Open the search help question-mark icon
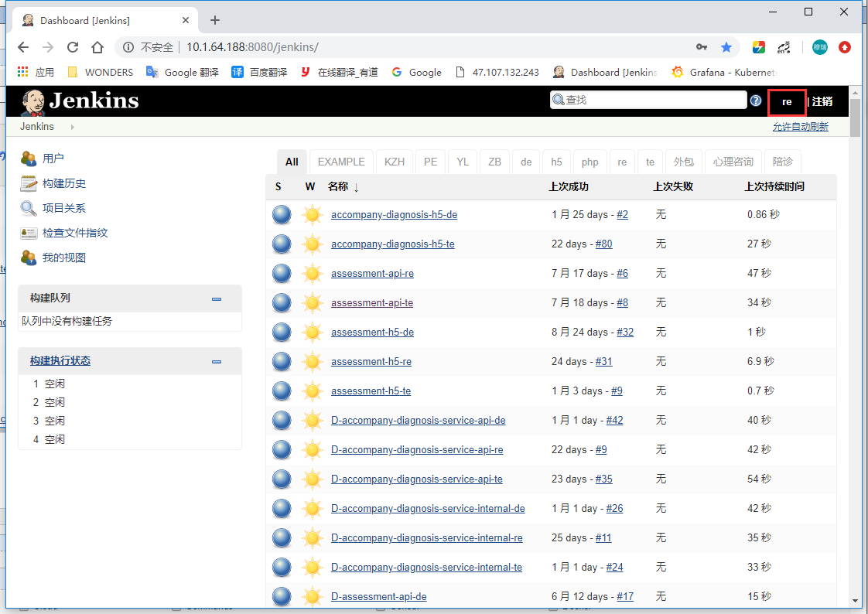 [x=756, y=101]
